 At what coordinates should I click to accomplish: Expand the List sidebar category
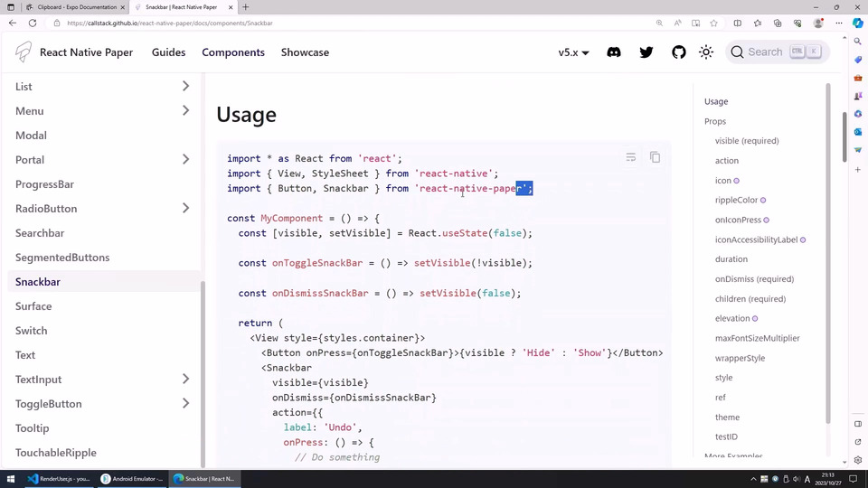pos(185,87)
